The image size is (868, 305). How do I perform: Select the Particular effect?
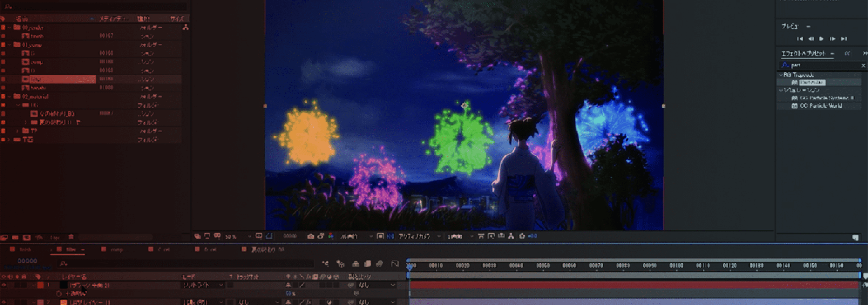pos(812,83)
